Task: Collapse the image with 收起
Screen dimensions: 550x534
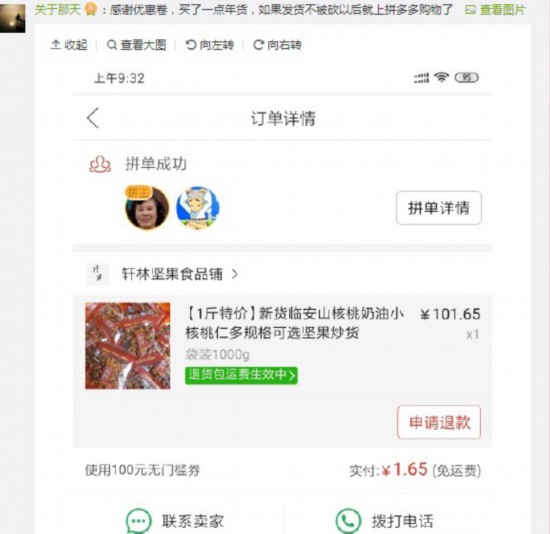Action: click(x=69, y=45)
